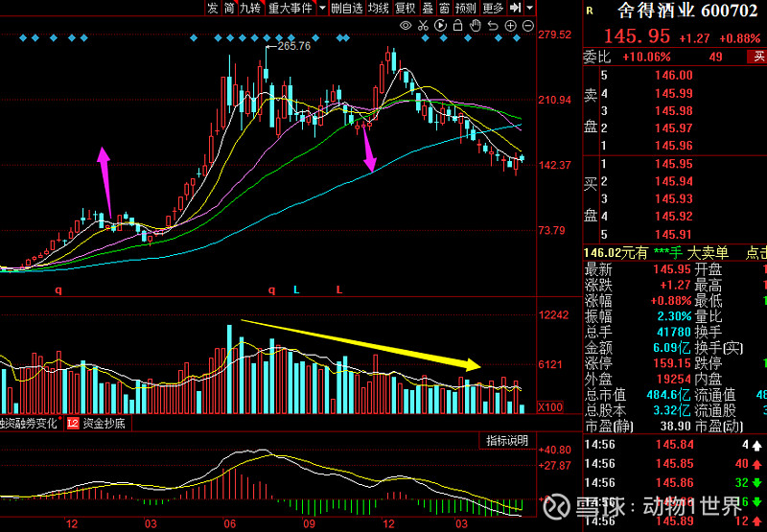The height and width of the screenshot is (532, 767).
Task: Click the 叠 overlay button
Action: (x=428, y=8)
